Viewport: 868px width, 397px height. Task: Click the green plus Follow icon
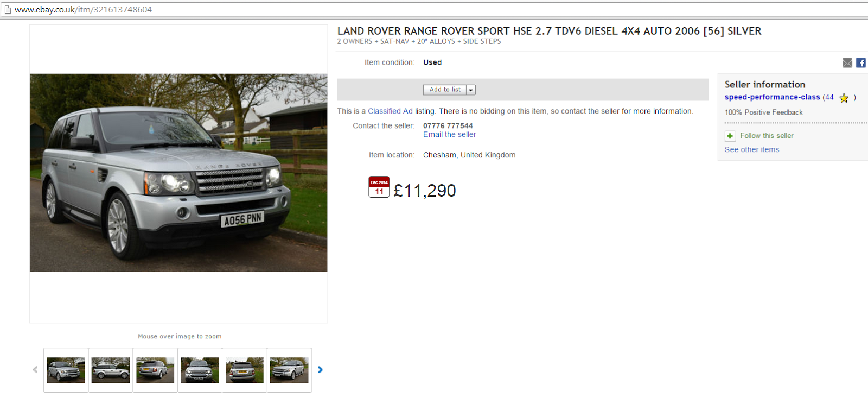[730, 136]
